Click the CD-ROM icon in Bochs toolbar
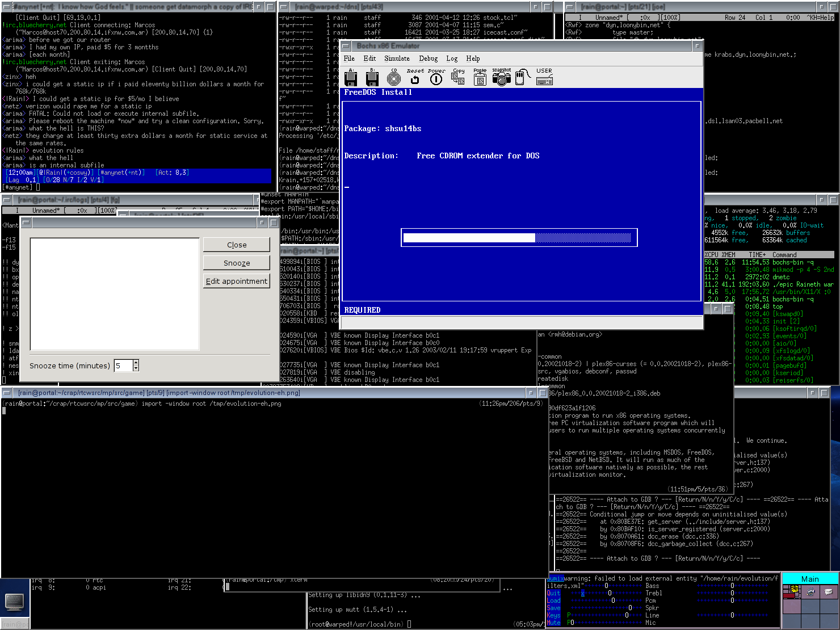The width and height of the screenshot is (840, 630). point(393,78)
